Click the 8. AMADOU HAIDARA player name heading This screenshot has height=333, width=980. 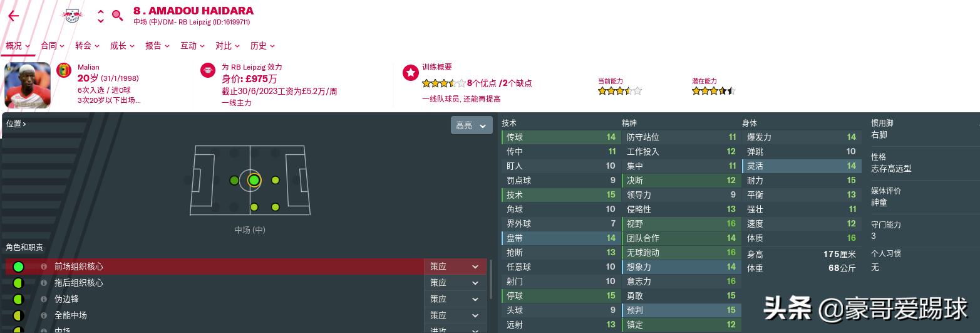(193, 11)
